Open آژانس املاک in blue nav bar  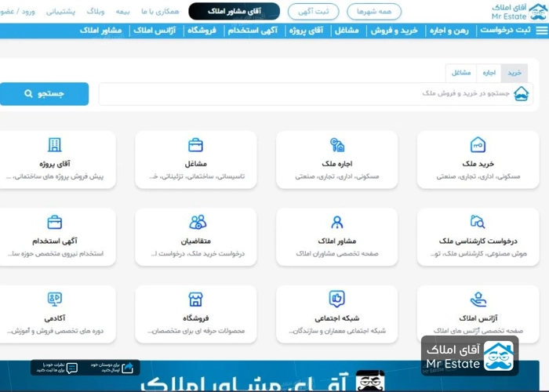point(155,31)
